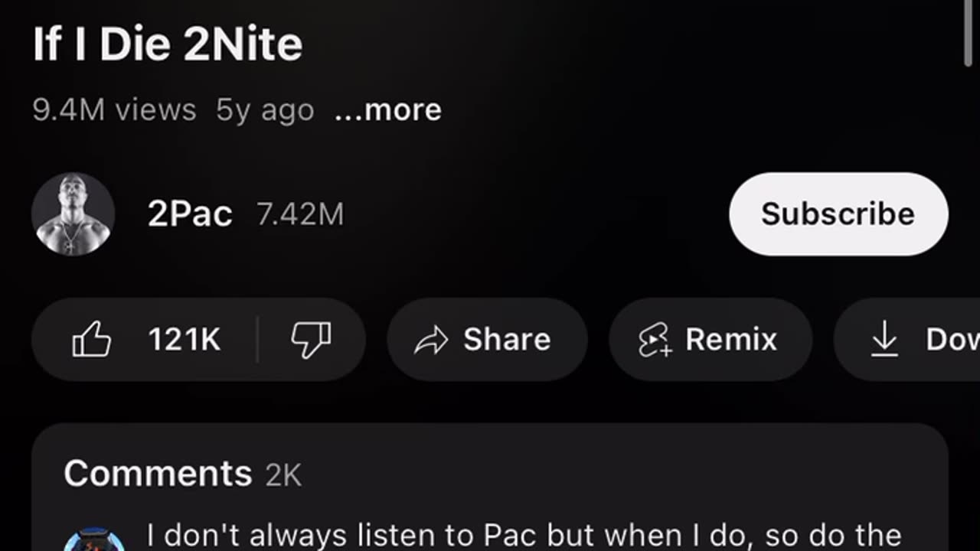Tap the partially visible Download label

(x=952, y=340)
